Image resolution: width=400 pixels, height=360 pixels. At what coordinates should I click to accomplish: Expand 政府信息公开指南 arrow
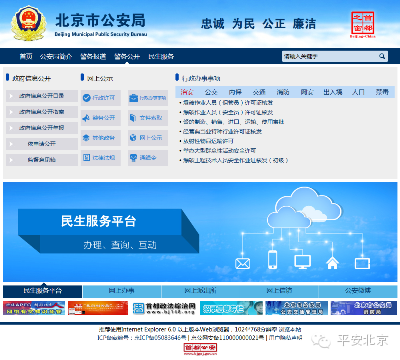point(11,112)
